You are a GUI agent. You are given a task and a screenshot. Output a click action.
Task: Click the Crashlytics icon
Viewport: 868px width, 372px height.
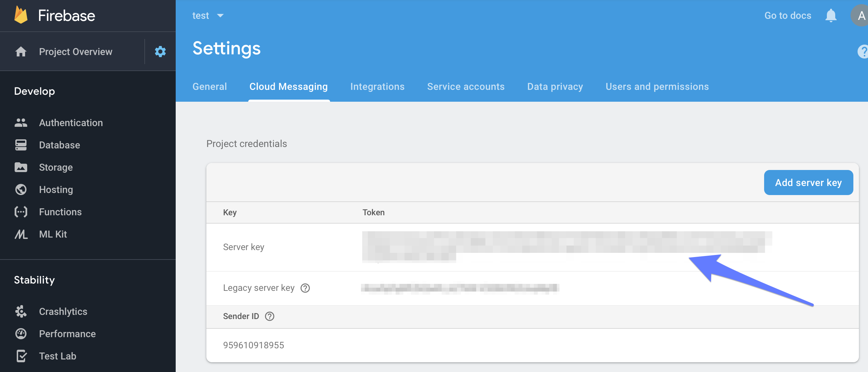[x=21, y=311]
